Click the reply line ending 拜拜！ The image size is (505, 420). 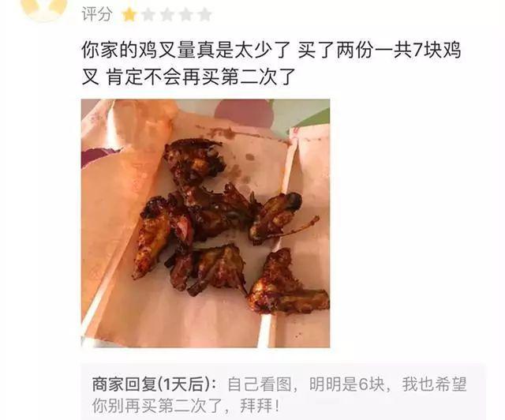pos(186,406)
